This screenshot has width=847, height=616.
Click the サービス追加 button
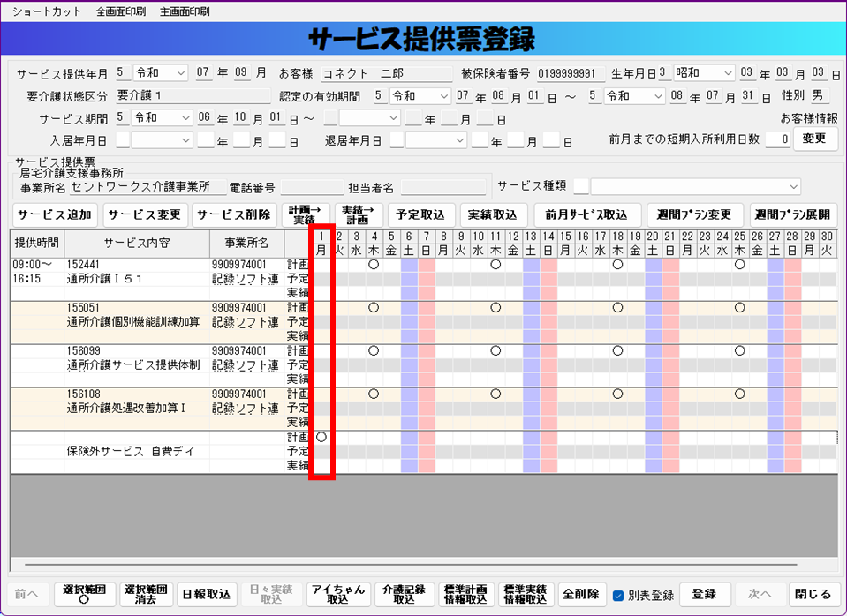pyautogui.click(x=54, y=214)
